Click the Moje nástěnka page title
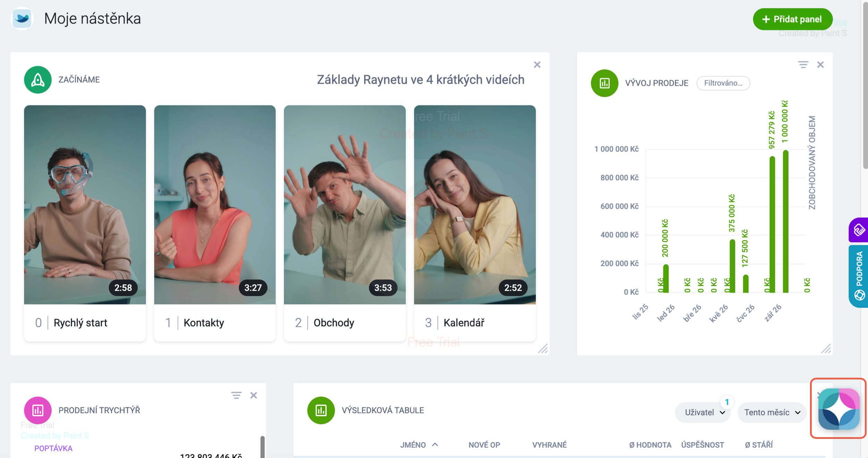The image size is (868, 458). pyautogui.click(x=92, y=18)
